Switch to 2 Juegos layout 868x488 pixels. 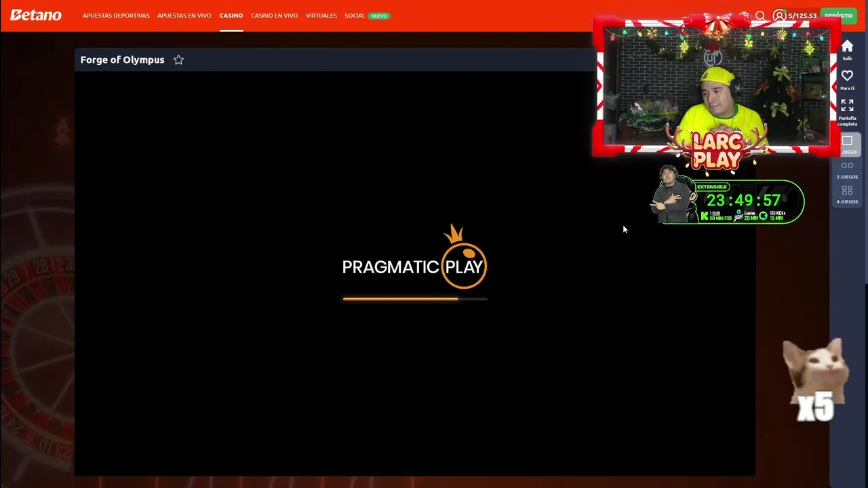pyautogui.click(x=847, y=169)
